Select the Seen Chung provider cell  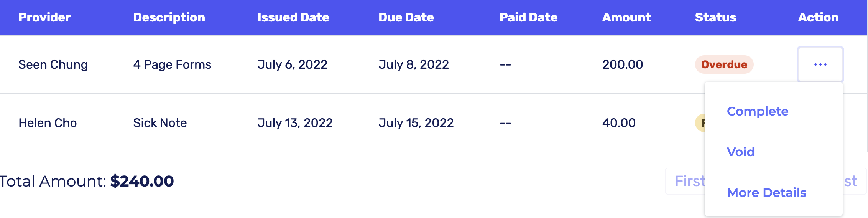coord(53,64)
